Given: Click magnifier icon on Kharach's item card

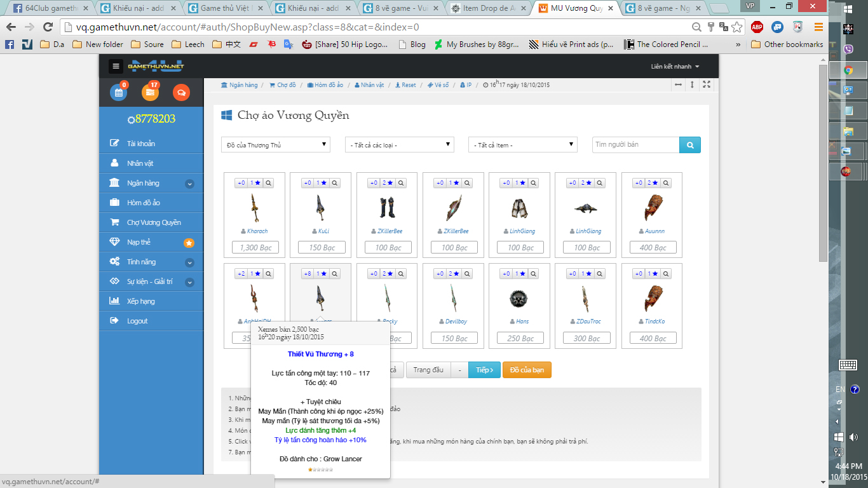Looking at the screenshot, I should [269, 183].
